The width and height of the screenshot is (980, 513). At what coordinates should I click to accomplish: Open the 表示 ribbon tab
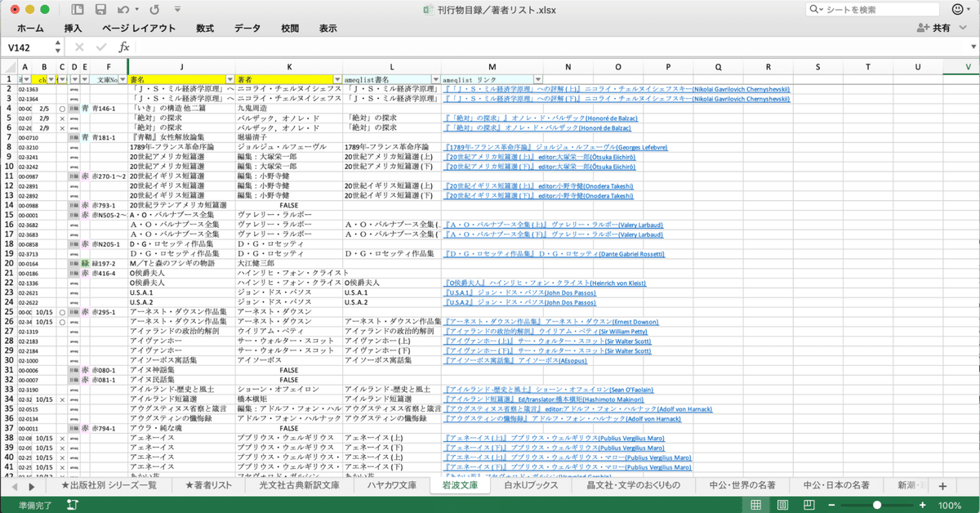[328, 28]
